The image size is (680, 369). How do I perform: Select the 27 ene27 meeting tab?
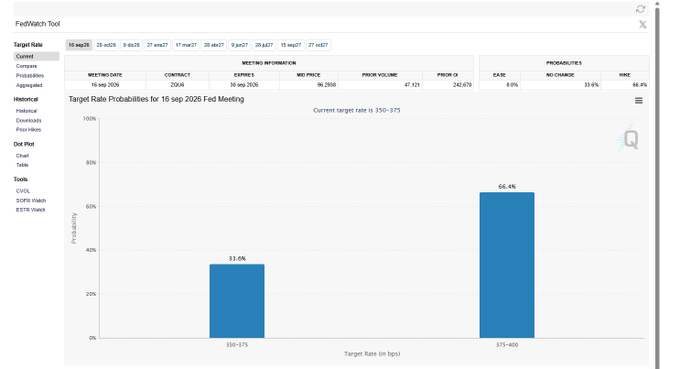click(157, 45)
